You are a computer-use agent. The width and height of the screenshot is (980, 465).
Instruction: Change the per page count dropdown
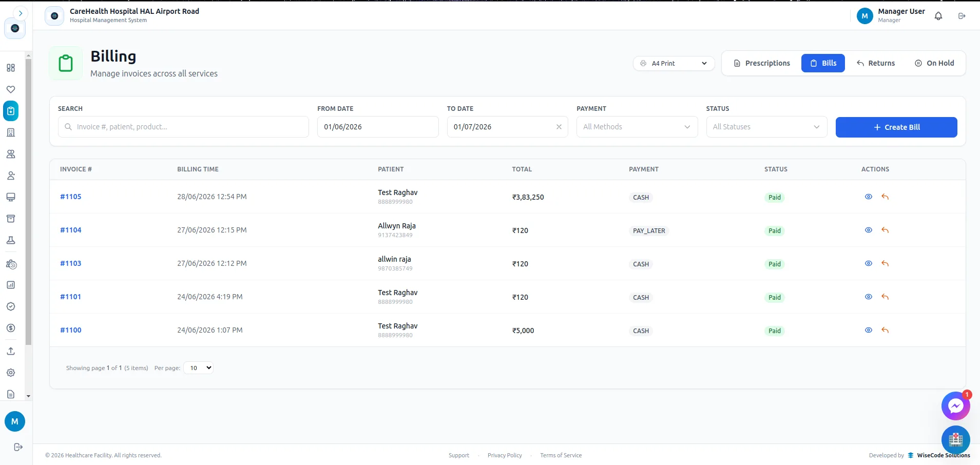coord(198,367)
